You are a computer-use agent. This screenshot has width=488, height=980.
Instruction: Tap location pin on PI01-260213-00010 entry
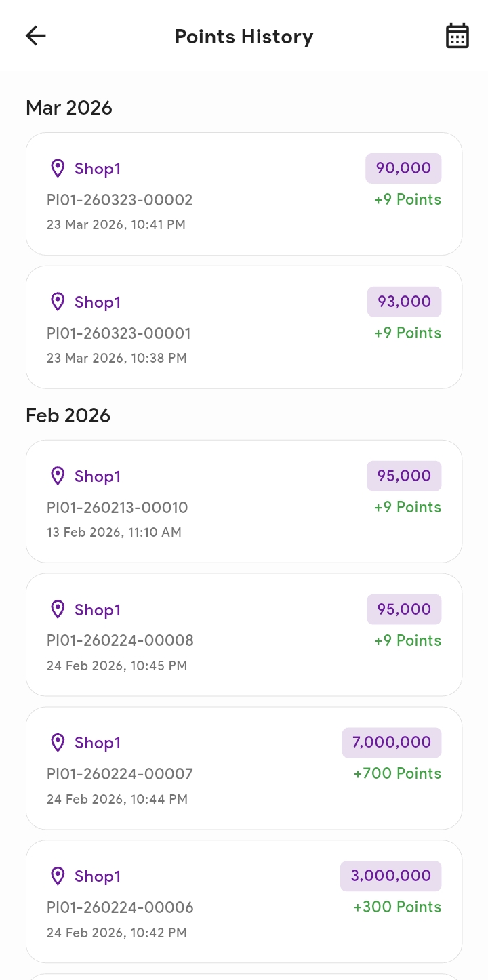point(58,476)
